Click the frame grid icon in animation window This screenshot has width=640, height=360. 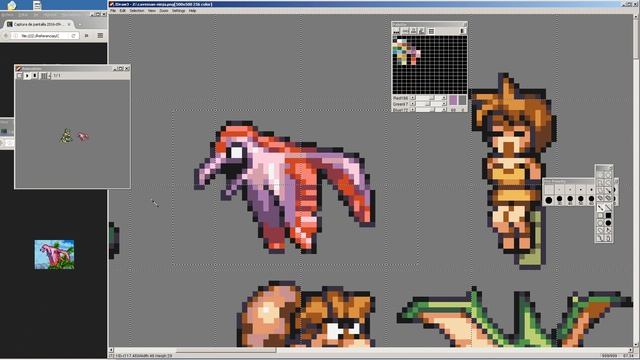pos(44,76)
